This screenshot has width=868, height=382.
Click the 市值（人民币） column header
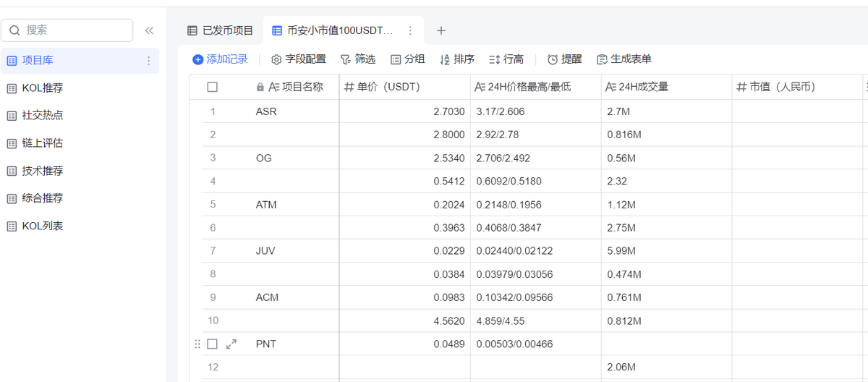(798, 87)
